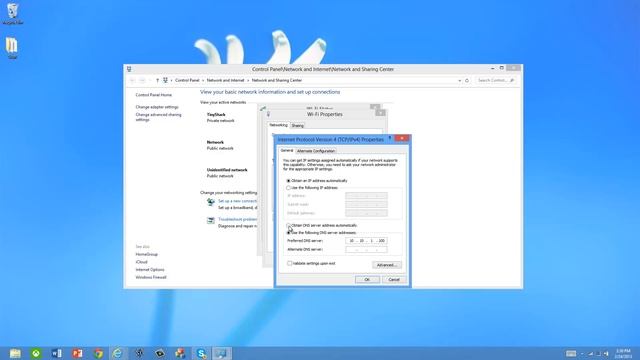This screenshot has width=640, height=360.
Task: Click Network and Internet breadcrumb
Action: [x=225, y=80]
